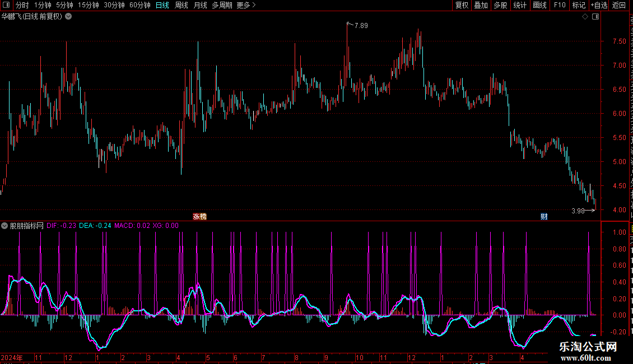Viewport: 633px width, 364px height.
Task: Click the 5.50 price axis label
Action: [x=619, y=138]
